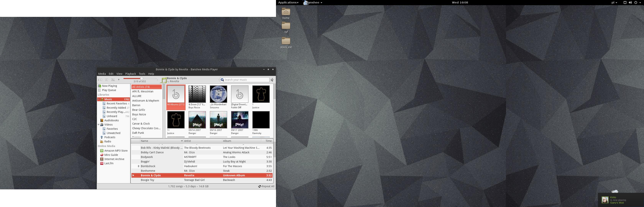Select the track Bombshock
The image size is (644, 207).
pos(202,166)
